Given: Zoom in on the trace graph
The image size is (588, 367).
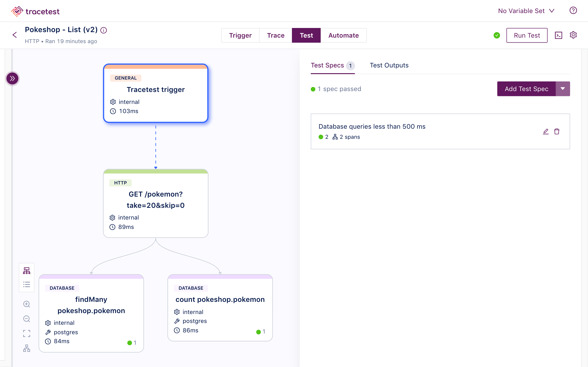Looking at the screenshot, I should pyautogui.click(x=26, y=304).
